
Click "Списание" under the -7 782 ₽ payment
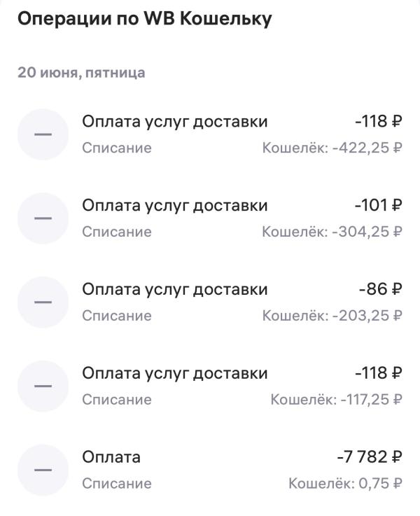[x=117, y=484]
